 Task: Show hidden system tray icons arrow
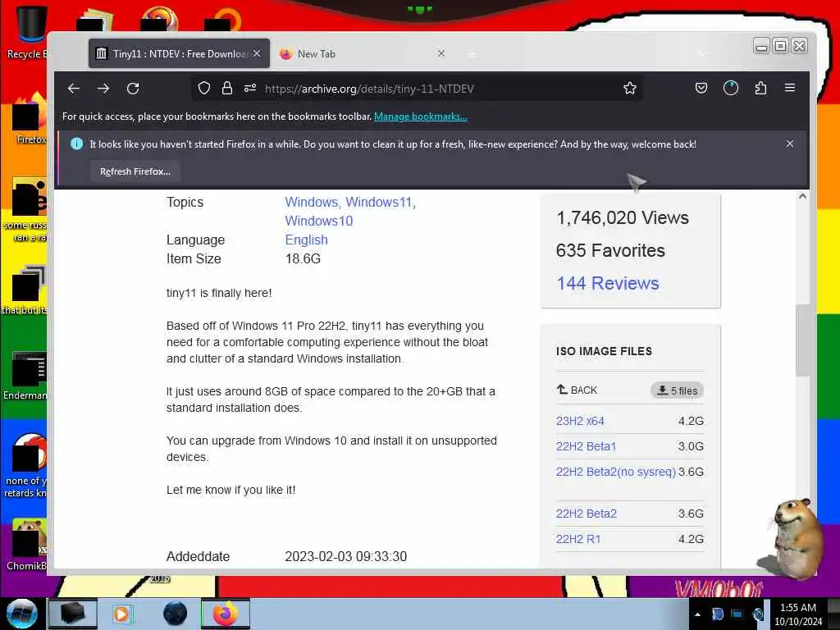coord(697,614)
